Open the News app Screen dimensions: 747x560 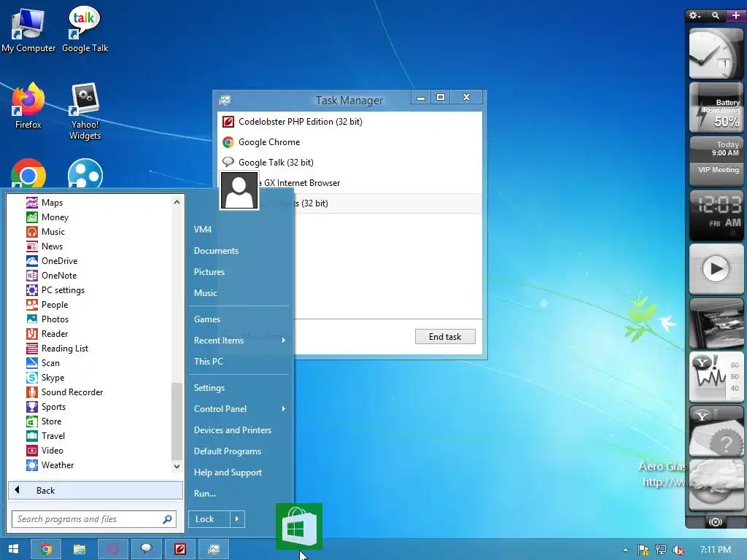click(x=44, y=246)
